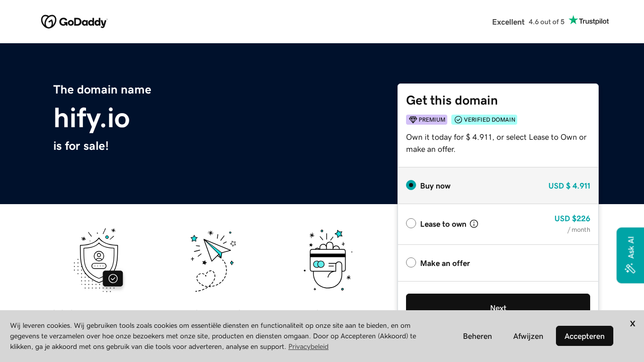Viewport: 644px width, 362px height.
Task: Click the checkmark on the shield illustration
Action: coord(113,278)
